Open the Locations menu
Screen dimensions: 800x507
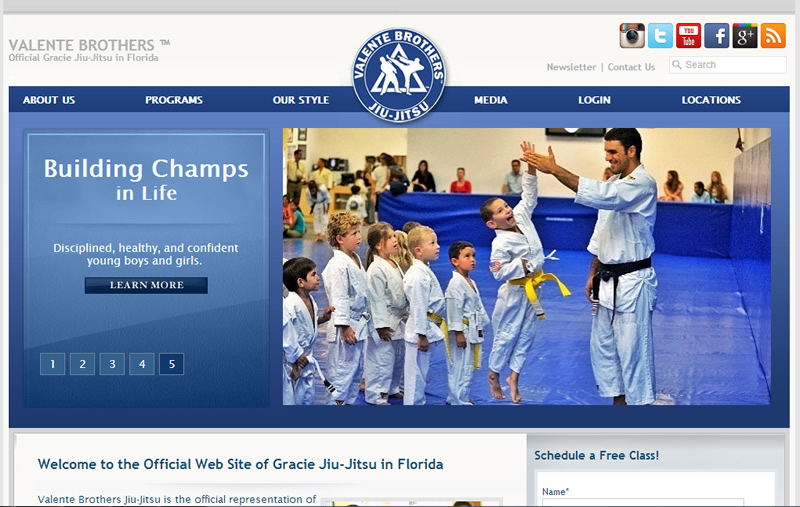point(711,100)
